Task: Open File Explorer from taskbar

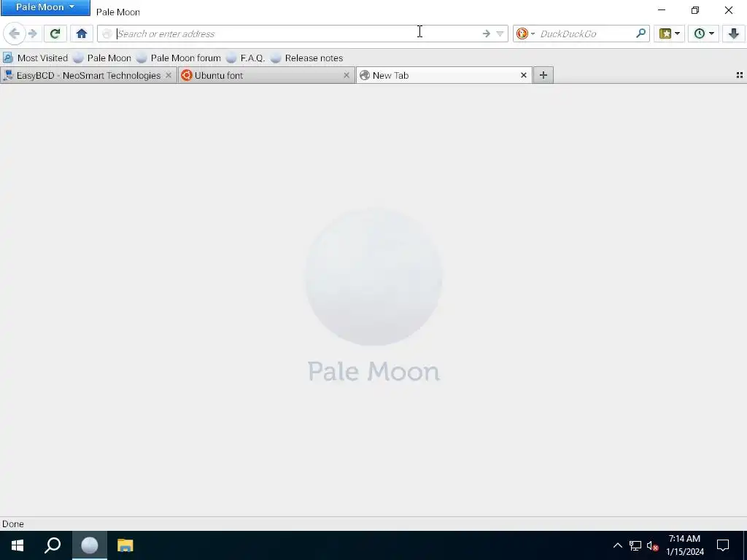Action: (125, 545)
